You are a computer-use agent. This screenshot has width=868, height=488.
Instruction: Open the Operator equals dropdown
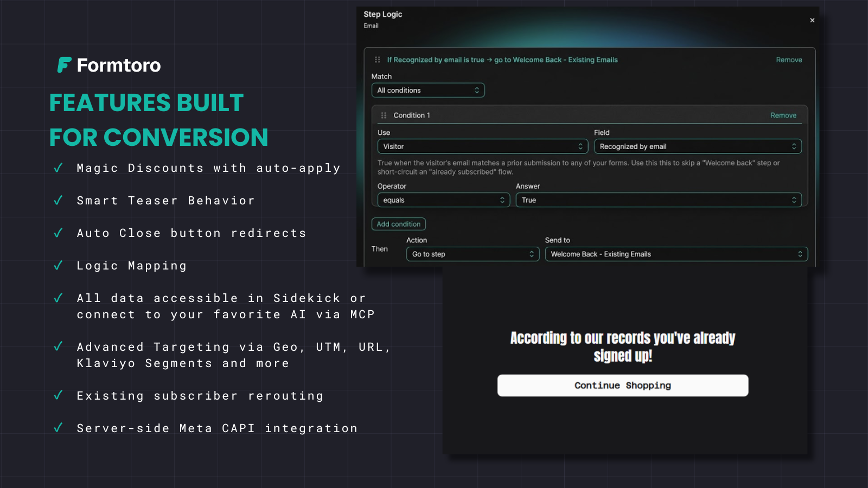point(444,200)
